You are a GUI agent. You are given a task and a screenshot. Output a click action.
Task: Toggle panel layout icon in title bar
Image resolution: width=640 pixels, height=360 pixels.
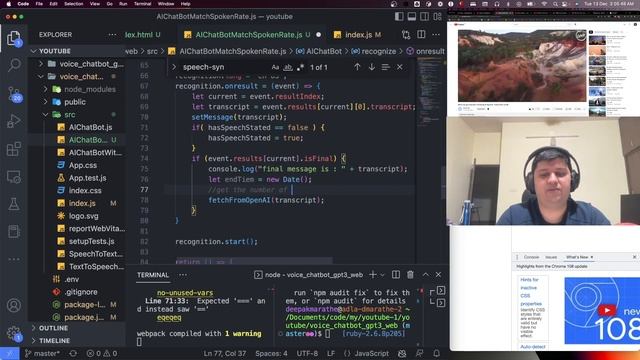(411, 17)
